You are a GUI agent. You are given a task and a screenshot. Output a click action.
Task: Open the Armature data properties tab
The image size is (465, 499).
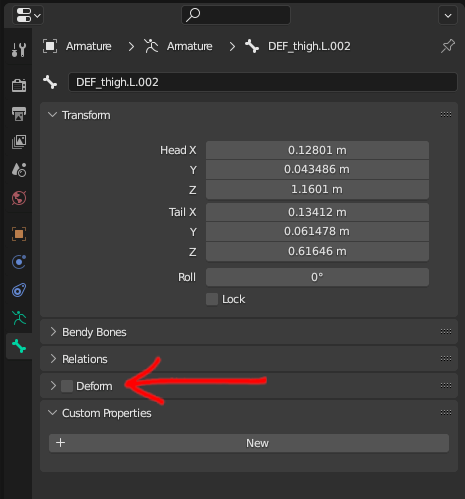pyautogui.click(x=19, y=318)
